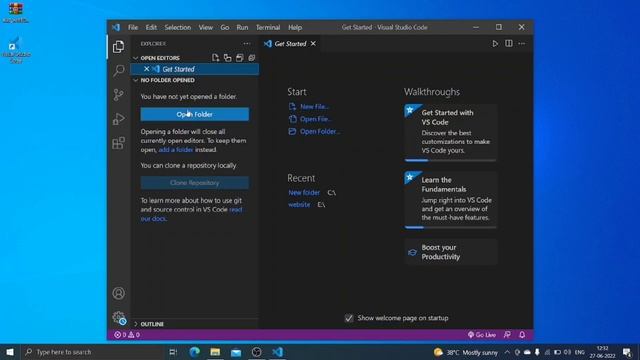Image resolution: width=640 pixels, height=360 pixels.
Task: Open recent website entry
Action: coord(299,204)
